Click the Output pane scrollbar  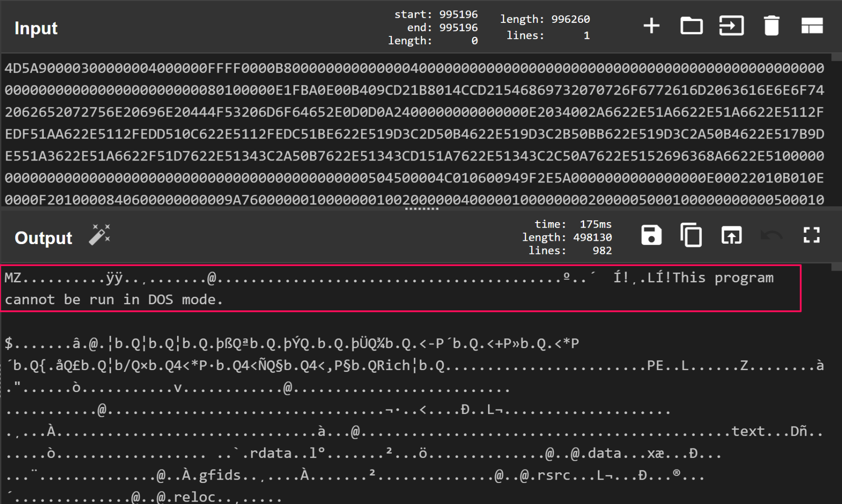click(836, 383)
